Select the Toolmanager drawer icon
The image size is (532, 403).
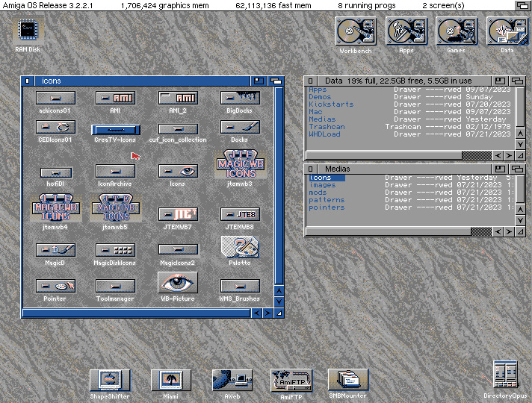pyautogui.click(x=115, y=287)
